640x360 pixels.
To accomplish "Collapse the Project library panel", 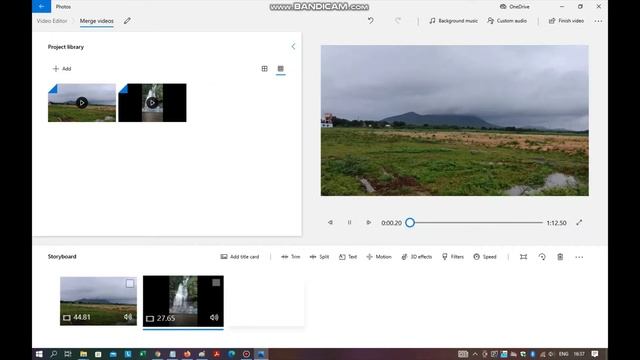I will point(293,47).
